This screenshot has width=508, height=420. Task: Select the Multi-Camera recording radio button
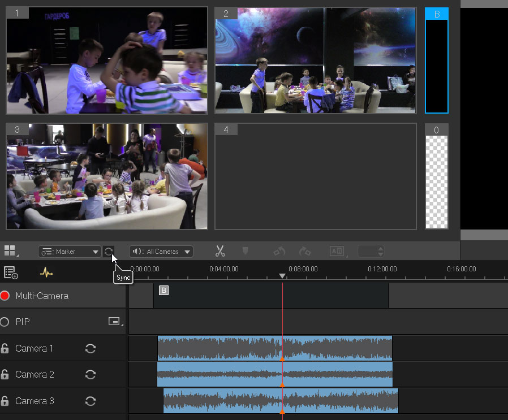5,296
